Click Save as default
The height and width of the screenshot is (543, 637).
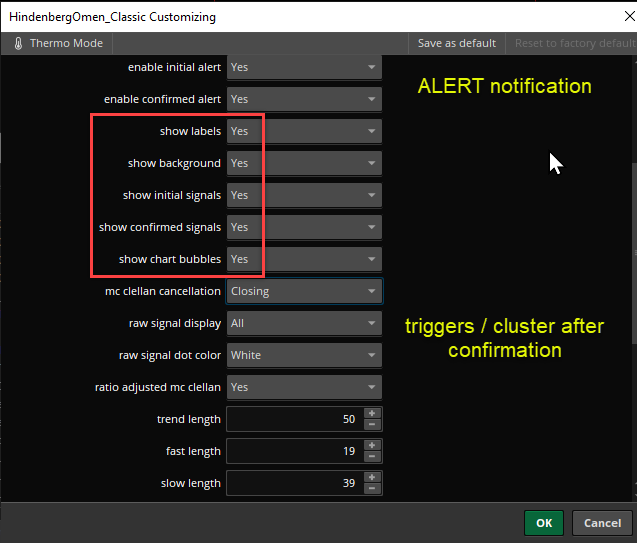click(457, 43)
